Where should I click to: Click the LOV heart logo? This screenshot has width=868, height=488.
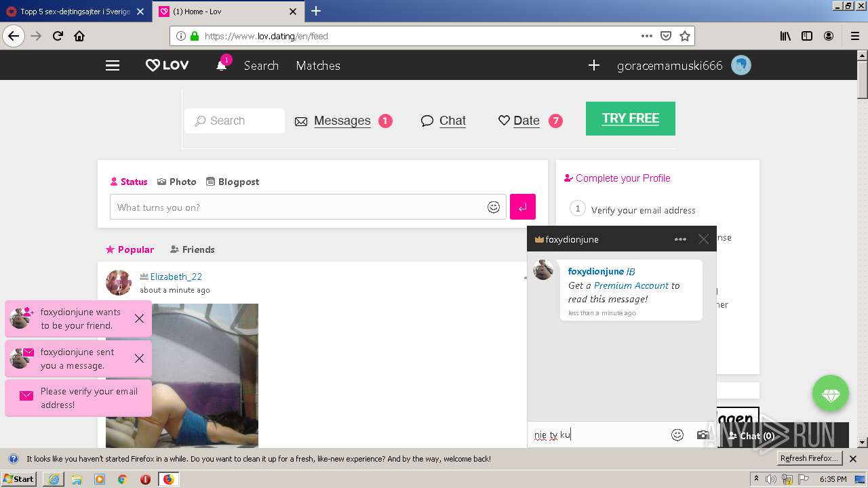[x=167, y=66]
